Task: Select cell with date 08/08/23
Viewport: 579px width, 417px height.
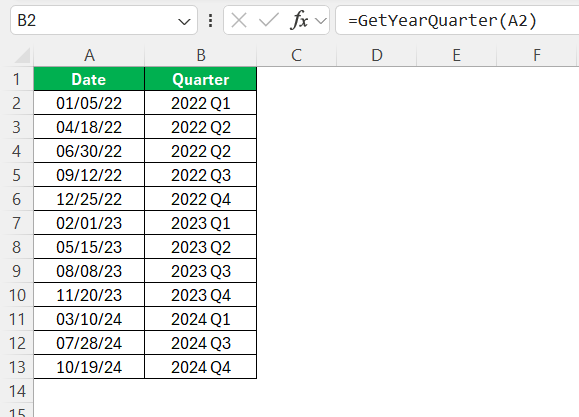Action: [89, 271]
